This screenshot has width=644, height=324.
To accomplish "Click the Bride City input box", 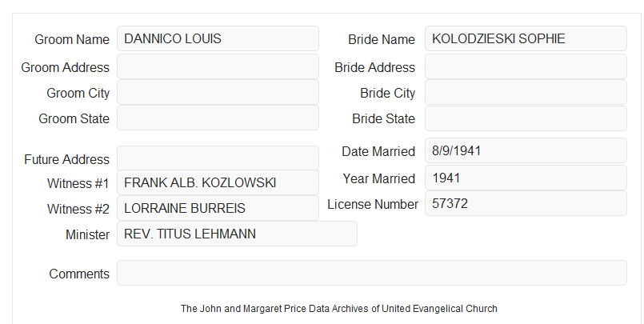I will (526, 92).
